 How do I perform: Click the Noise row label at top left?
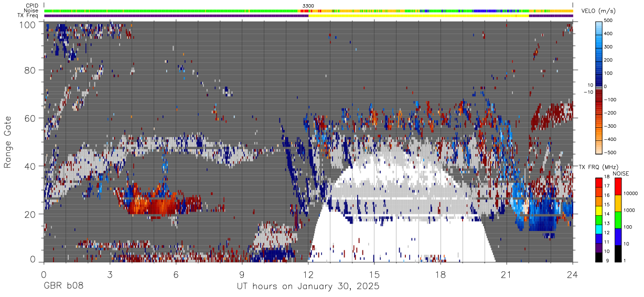(31, 10)
